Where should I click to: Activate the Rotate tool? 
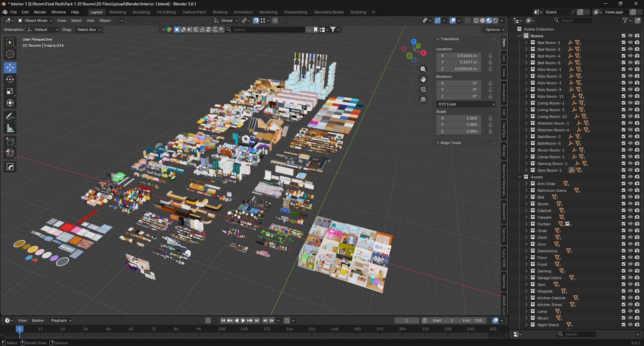10,80
